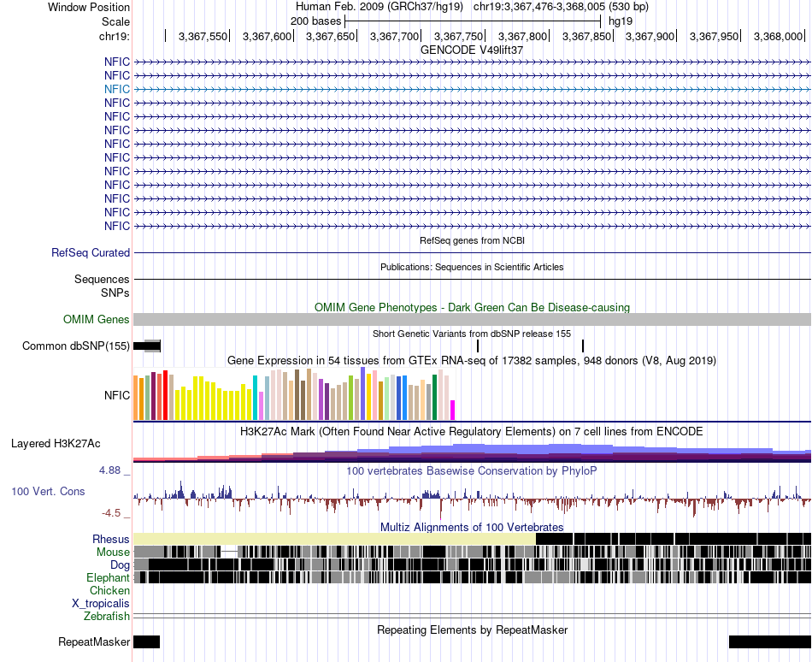Image resolution: width=812 pixels, height=662 pixels.
Task: Click the Common dbSNP(155) label
Action: tap(75, 346)
